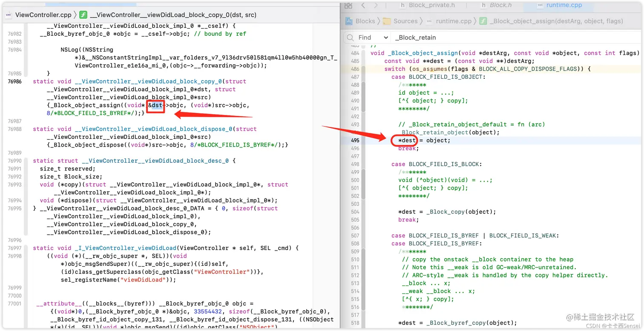Click 'case BLOCK_FIELD_IS_BYREF | BLOCK_FIELD_IS_WEAK:' line
The height and width of the screenshot is (331, 644).
(475, 236)
